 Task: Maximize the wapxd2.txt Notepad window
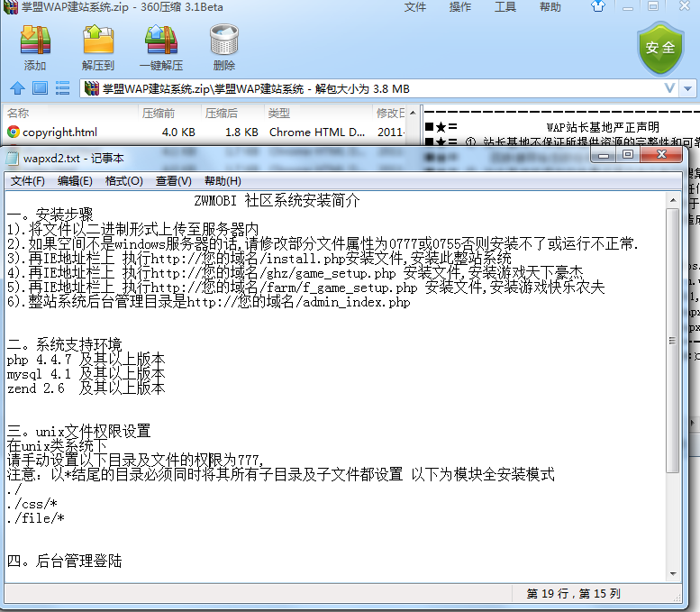[x=628, y=154]
